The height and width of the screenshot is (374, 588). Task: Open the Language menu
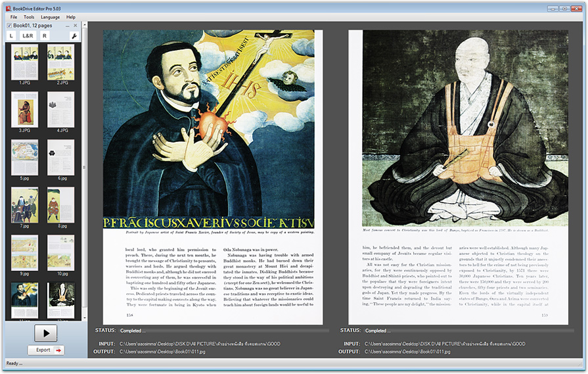tap(50, 17)
